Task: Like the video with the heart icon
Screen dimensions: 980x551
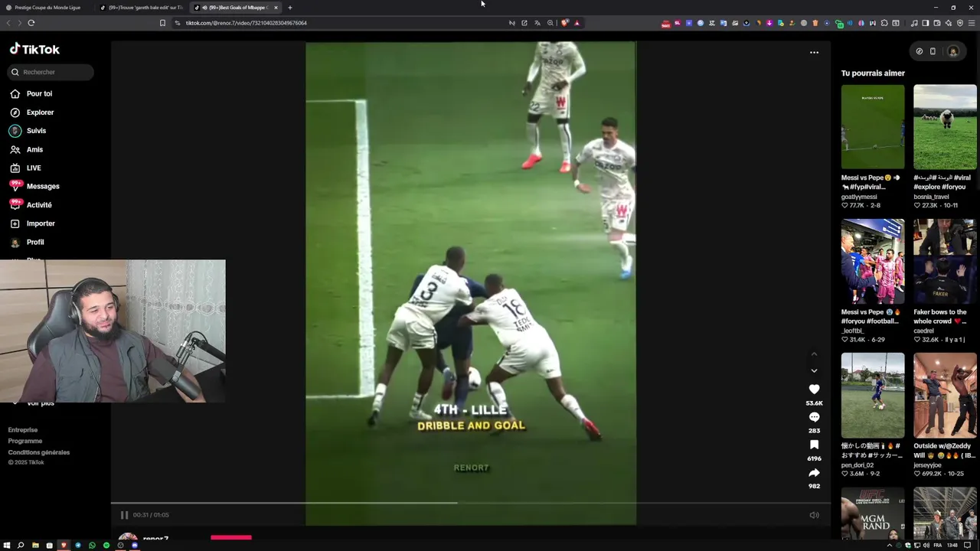Action: (x=814, y=390)
